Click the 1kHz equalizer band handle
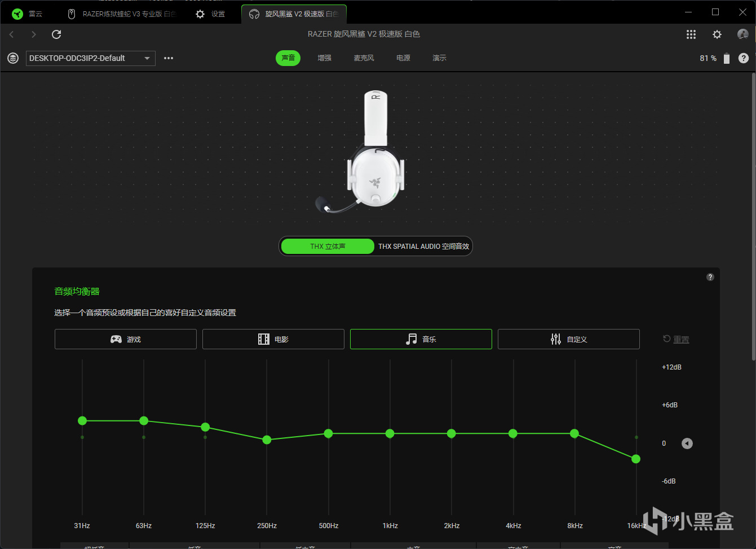 (390, 433)
